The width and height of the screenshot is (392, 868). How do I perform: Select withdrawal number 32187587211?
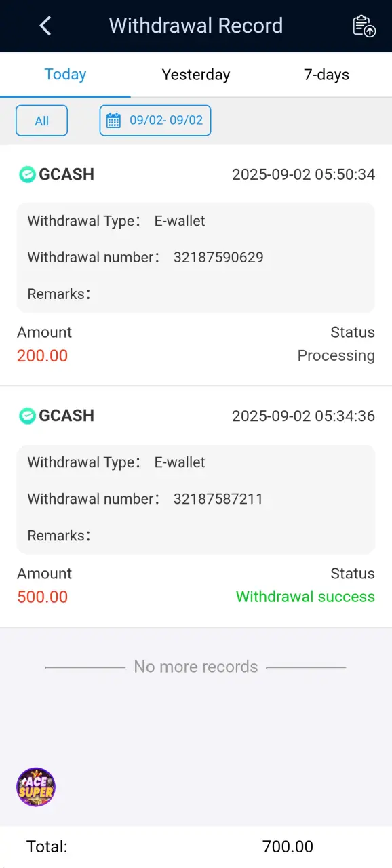point(218,499)
